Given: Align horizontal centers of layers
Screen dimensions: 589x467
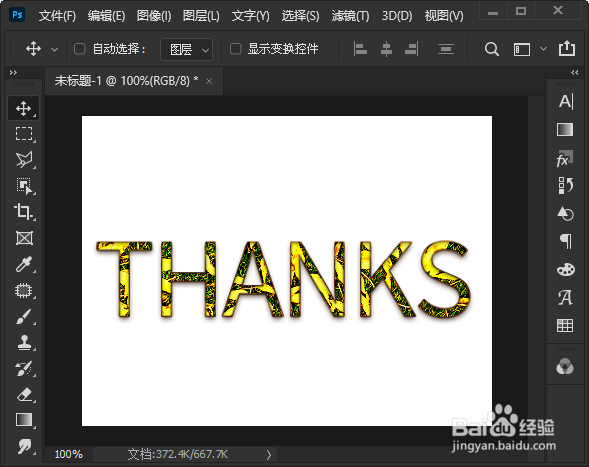Looking at the screenshot, I should click(x=386, y=49).
